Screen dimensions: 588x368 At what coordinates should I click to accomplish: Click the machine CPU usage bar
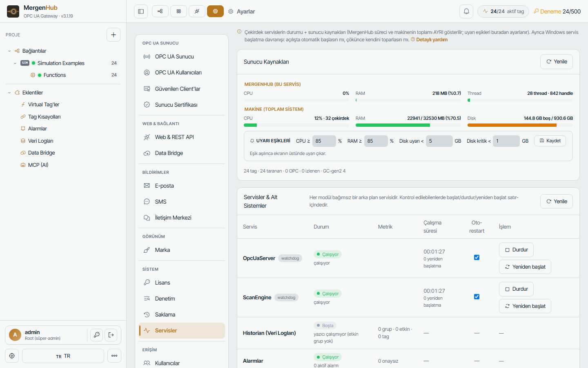click(296, 125)
